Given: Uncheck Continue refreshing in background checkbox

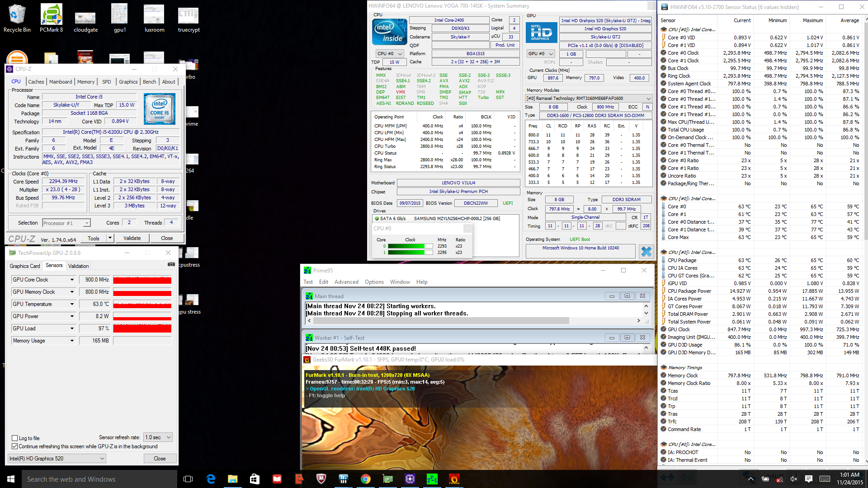Looking at the screenshot, I should click(x=15, y=446).
